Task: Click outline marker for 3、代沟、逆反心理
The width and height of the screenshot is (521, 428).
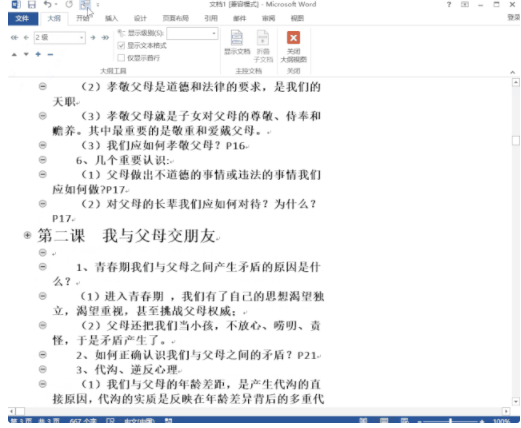Action: (43, 369)
